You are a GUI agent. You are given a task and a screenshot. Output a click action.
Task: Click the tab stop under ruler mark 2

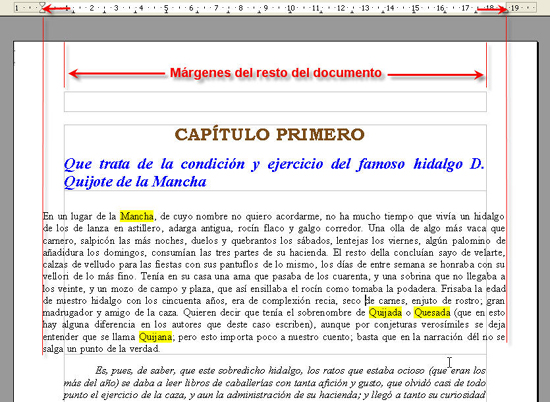(105, 12)
